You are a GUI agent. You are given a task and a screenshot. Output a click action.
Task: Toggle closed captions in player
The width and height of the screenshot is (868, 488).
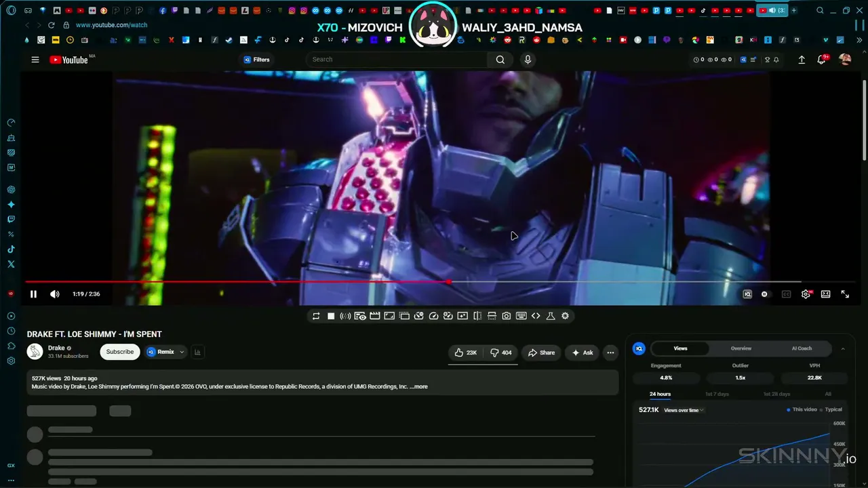pos(787,294)
